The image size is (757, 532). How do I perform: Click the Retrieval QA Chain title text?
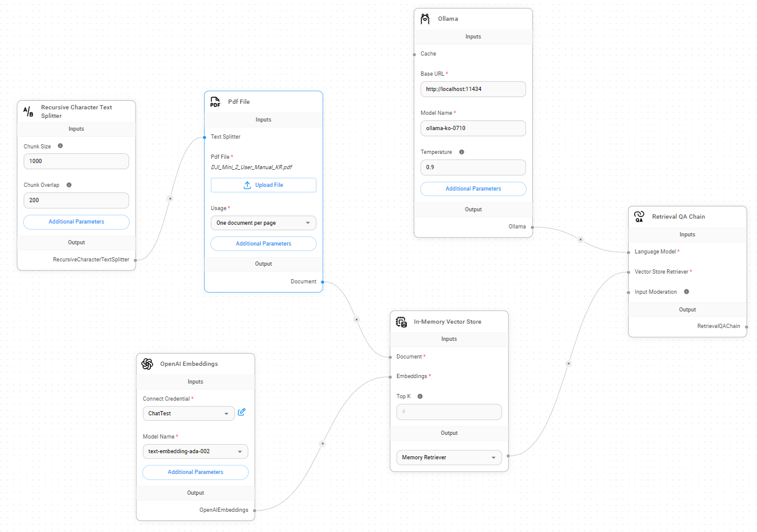(x=679, y=217)
